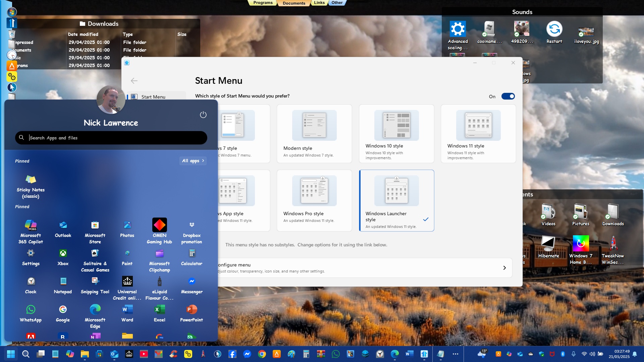Open Solitaire & Casual Games
The image size is (644, 362).
[95, 260]
